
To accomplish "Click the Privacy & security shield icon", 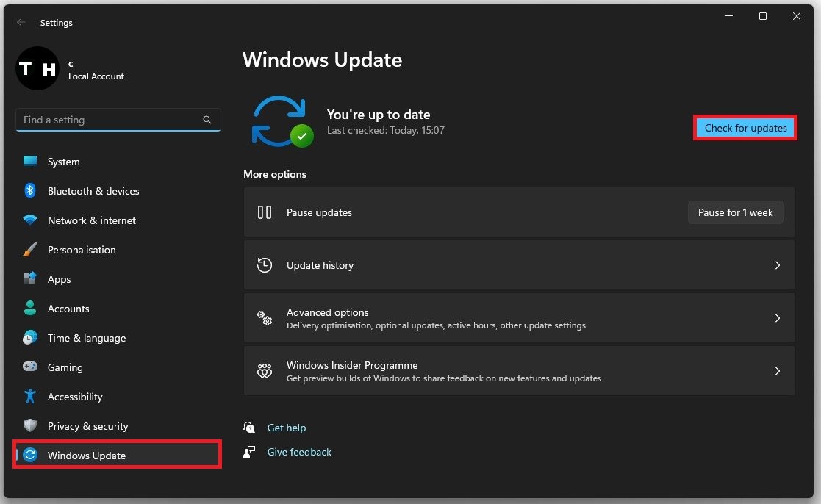I will [30, 426].
